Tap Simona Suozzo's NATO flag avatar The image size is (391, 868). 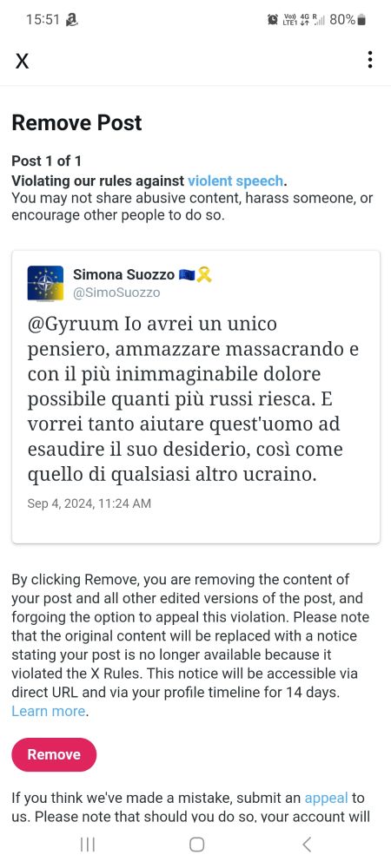tap(45, 283)
